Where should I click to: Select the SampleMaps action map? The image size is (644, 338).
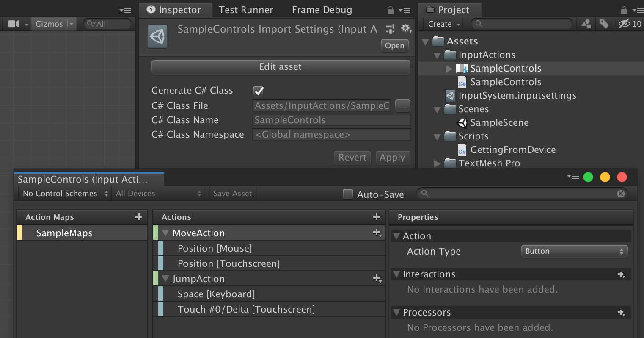(x=82, y=233)
